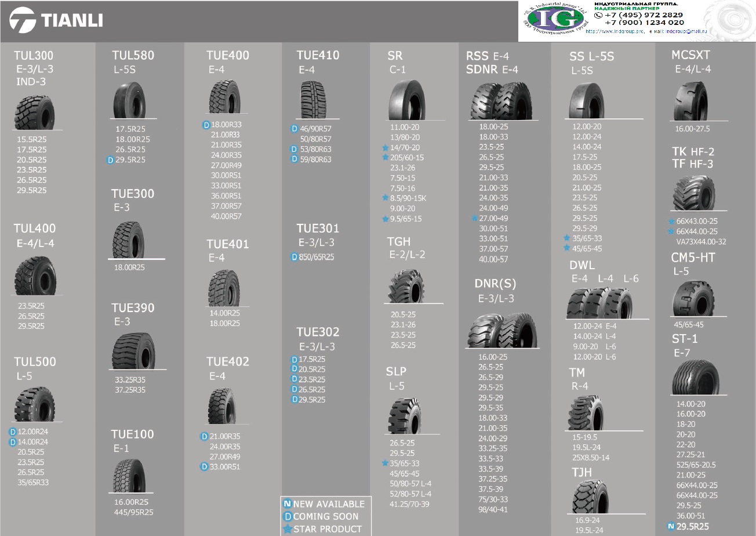Click the D icon beside 33.00R51 under TUE402
This screenshot has width=756, height=536.
(x=204, y=467)
